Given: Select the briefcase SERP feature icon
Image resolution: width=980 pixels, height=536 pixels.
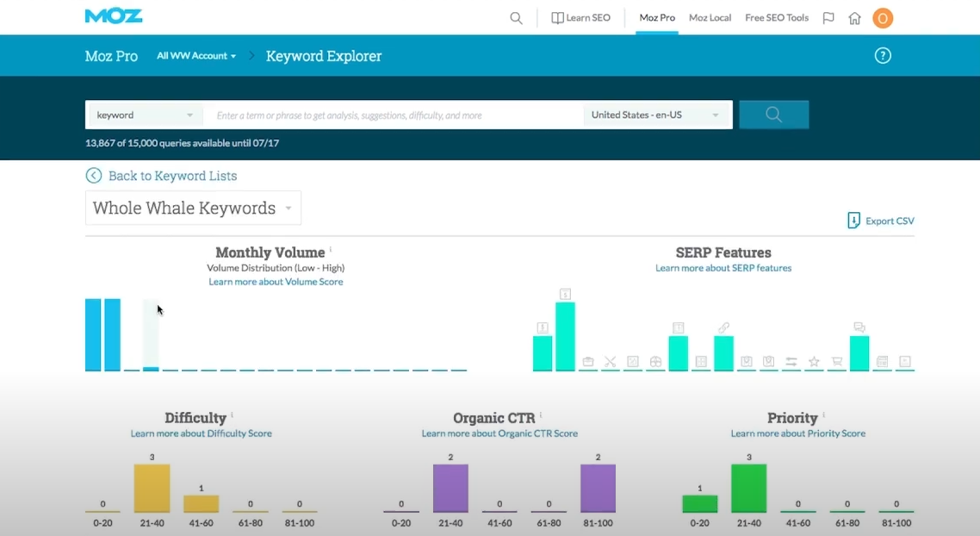Looking at the screenshot, I should coord(587,362).
